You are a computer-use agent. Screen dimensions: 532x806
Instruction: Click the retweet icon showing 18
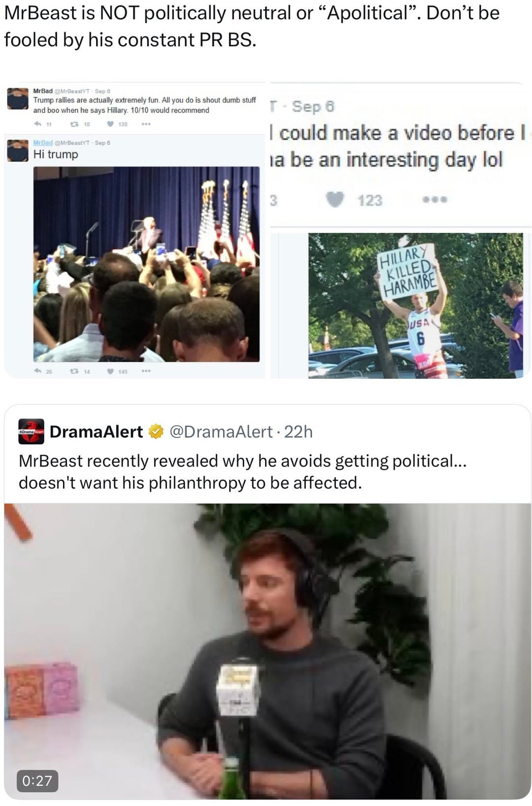pyautogui.click(x=74, y=124)
